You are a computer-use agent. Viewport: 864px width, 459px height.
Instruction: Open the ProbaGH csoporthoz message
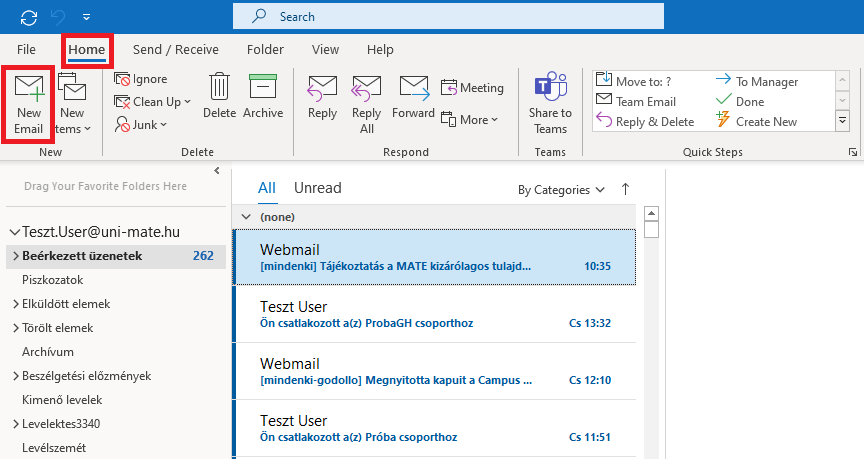[435, 314]
